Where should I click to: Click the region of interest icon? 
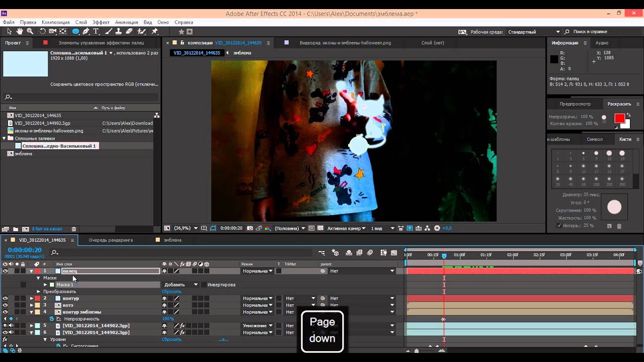[x=311, y=228]
